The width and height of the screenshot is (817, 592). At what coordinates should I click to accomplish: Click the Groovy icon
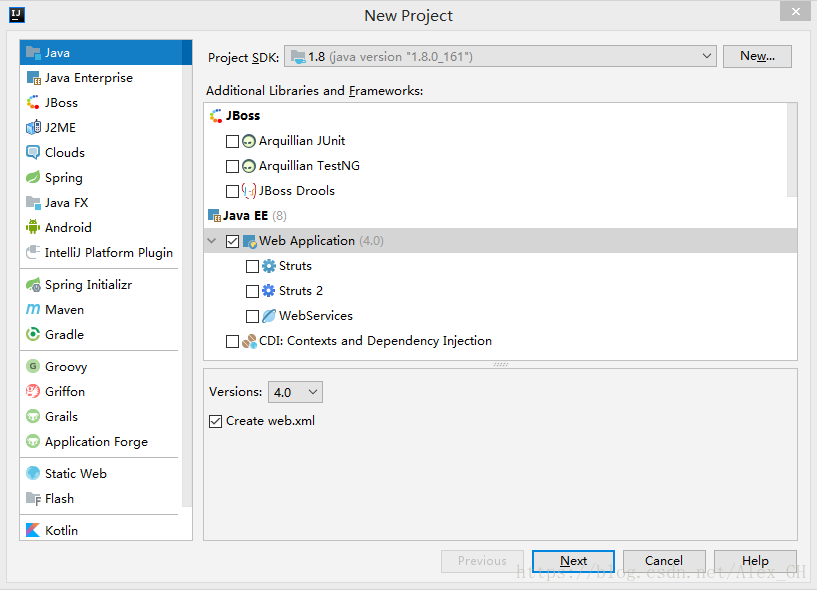point(33,366)
